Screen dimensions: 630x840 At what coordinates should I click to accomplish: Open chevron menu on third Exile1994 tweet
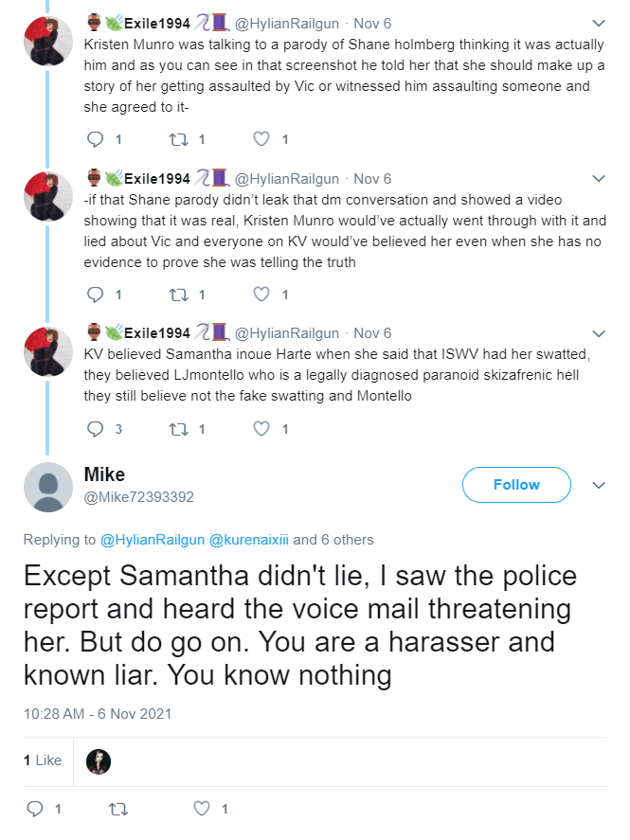(x=599, y=333)
